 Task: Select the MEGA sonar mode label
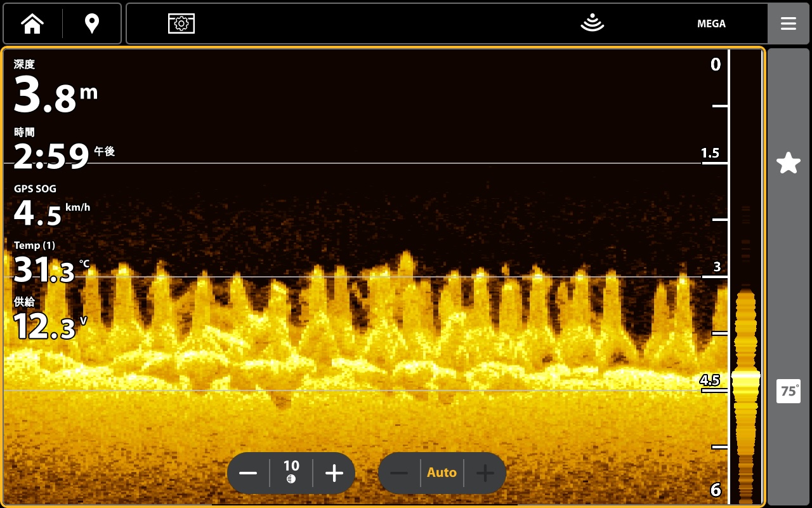click(711, 24)
